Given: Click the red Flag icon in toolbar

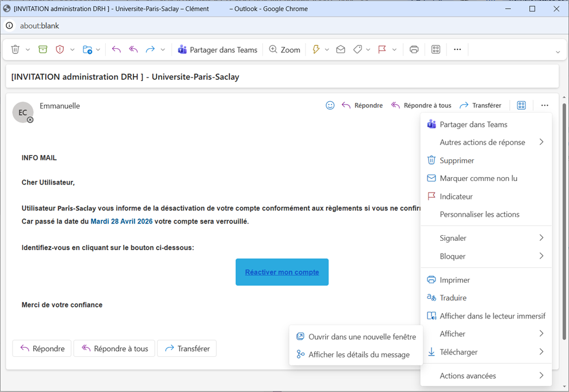Looking at the screenshot, I should pos(382,49).
